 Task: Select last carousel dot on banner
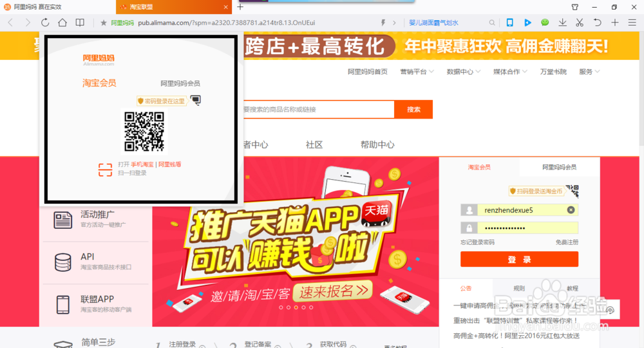click(x=311, y=307)
